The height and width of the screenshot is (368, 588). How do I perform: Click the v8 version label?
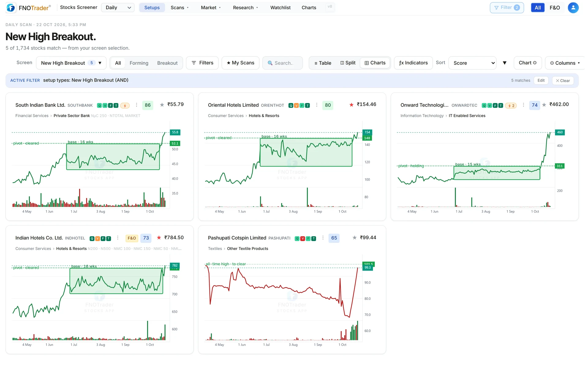click(x=330, y=7)
